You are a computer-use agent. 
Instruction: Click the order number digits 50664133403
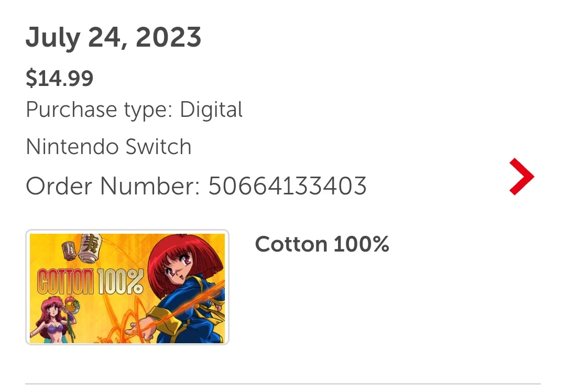(x=287, y=186)
